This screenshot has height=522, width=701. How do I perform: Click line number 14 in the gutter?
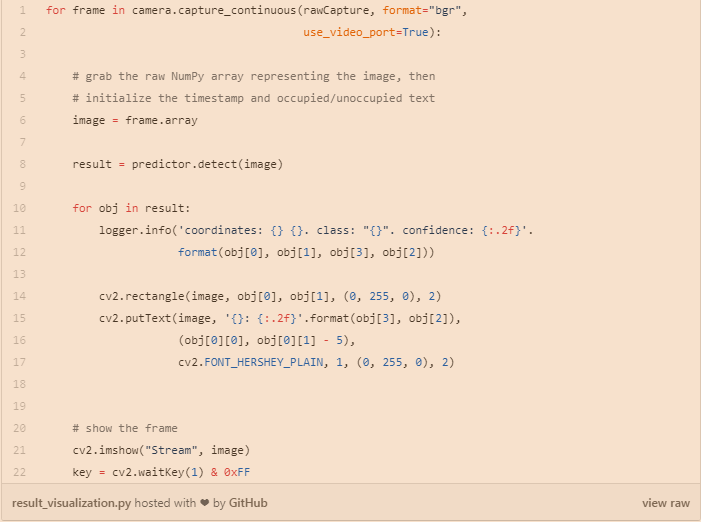pos(20,296)
